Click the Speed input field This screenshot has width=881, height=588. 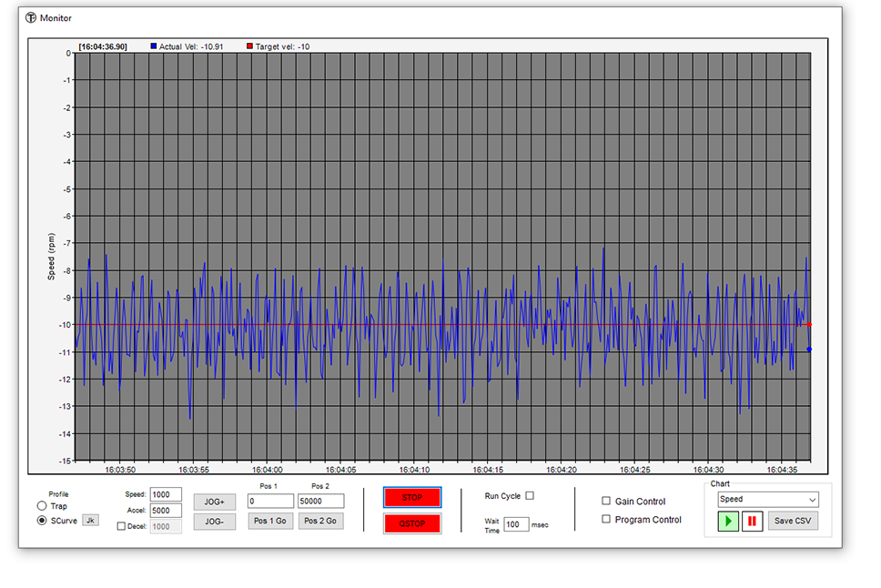click(166, 495)
